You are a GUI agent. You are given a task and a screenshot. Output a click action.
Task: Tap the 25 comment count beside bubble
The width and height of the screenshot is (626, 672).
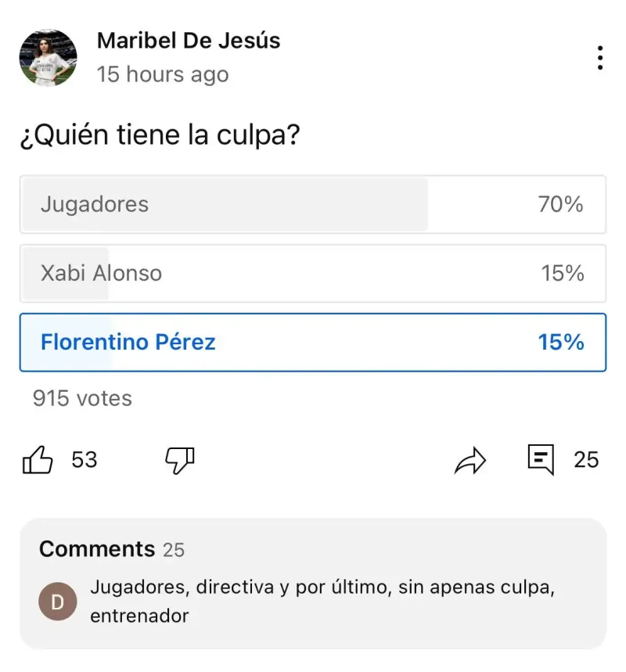click(x=586, y=460)
